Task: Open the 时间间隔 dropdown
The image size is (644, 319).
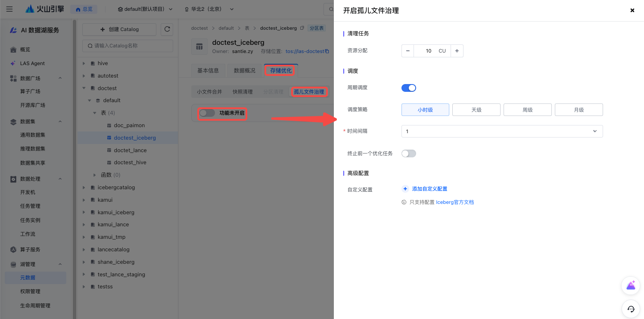Action: [502, 131]
